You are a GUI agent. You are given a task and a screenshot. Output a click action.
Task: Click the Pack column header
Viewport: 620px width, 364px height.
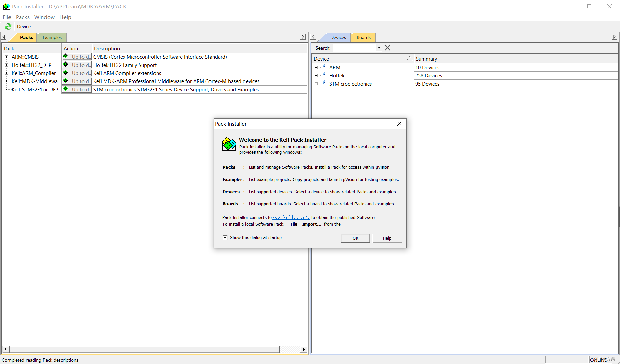coord(32,48)
